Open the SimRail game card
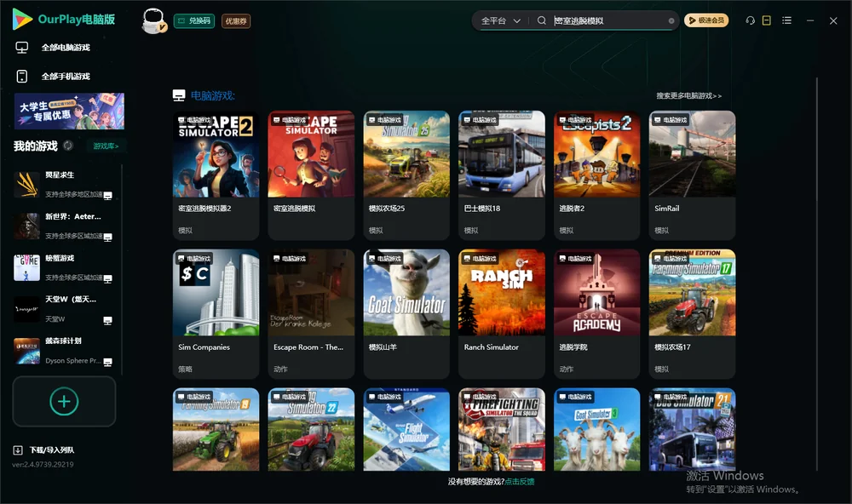The image size is (852, 504). coord(692,175)
